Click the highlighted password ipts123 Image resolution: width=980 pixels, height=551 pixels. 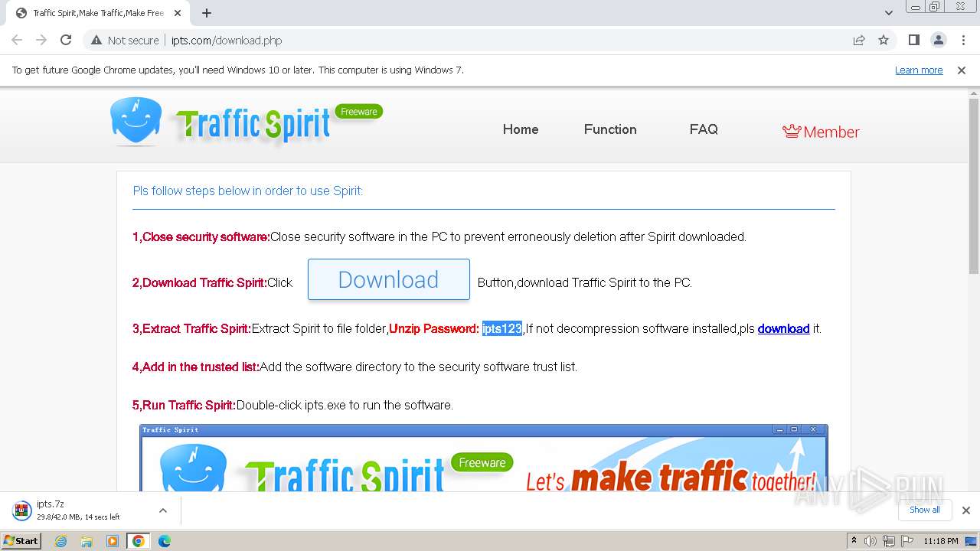point(502,329)
